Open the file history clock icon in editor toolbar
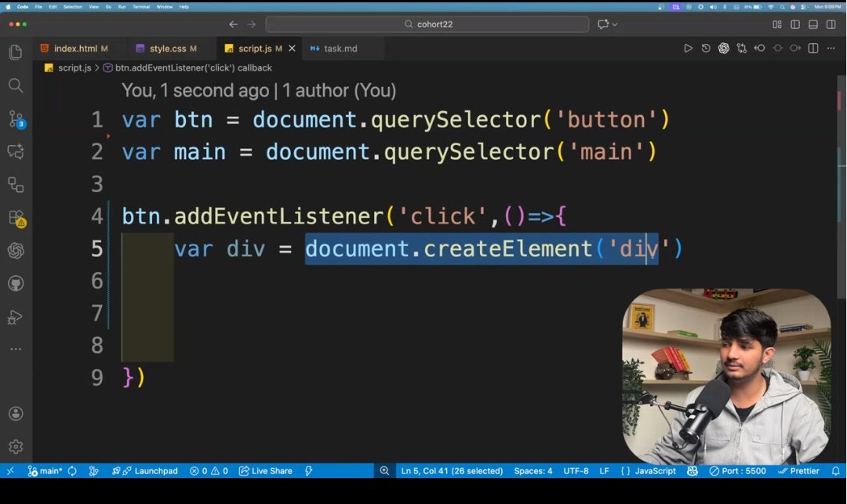Image resolution: width=847 pixels, height=504 pixels. 706,48
